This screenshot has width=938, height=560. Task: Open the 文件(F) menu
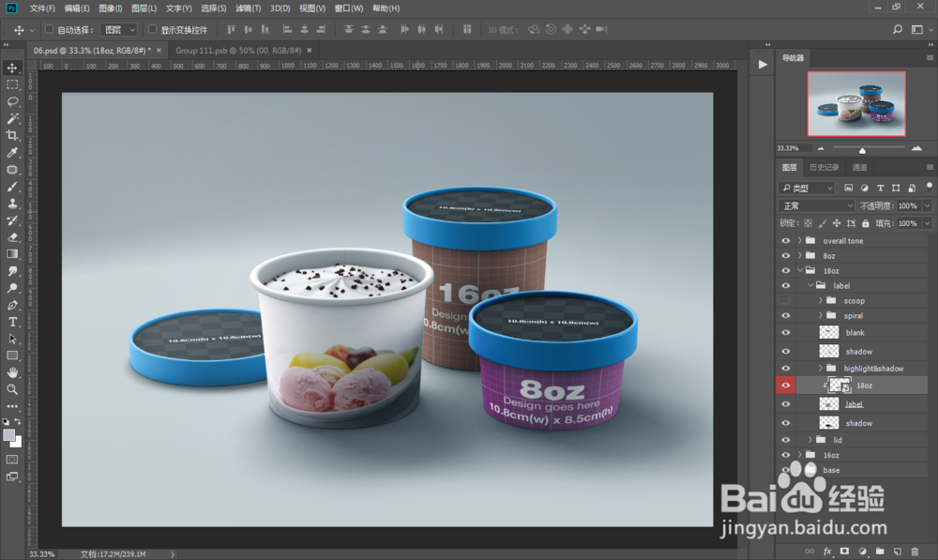(42, 8)
